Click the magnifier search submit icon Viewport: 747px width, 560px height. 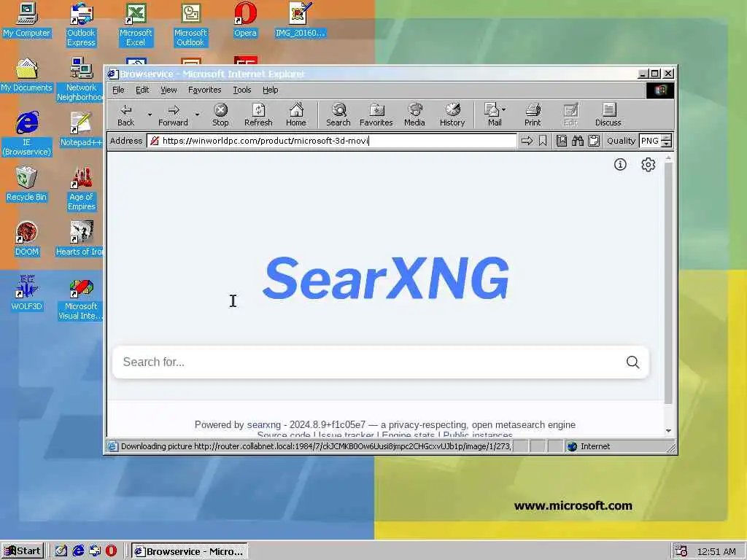[632, 362]
